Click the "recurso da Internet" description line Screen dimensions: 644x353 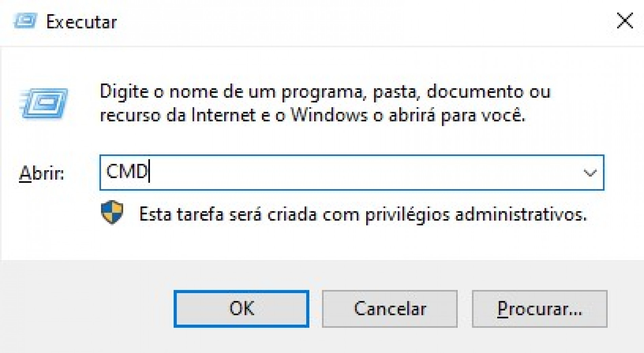point(312,116)
